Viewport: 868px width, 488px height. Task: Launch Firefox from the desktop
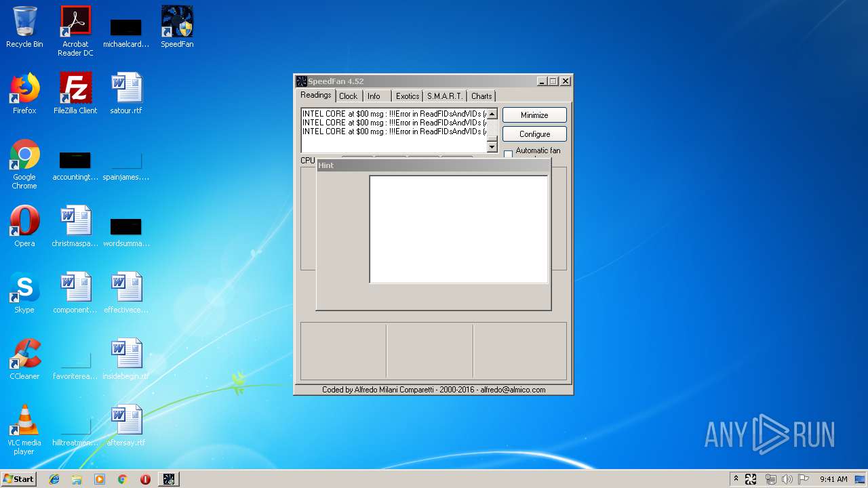pyautogui.click(x=24, y=94)
